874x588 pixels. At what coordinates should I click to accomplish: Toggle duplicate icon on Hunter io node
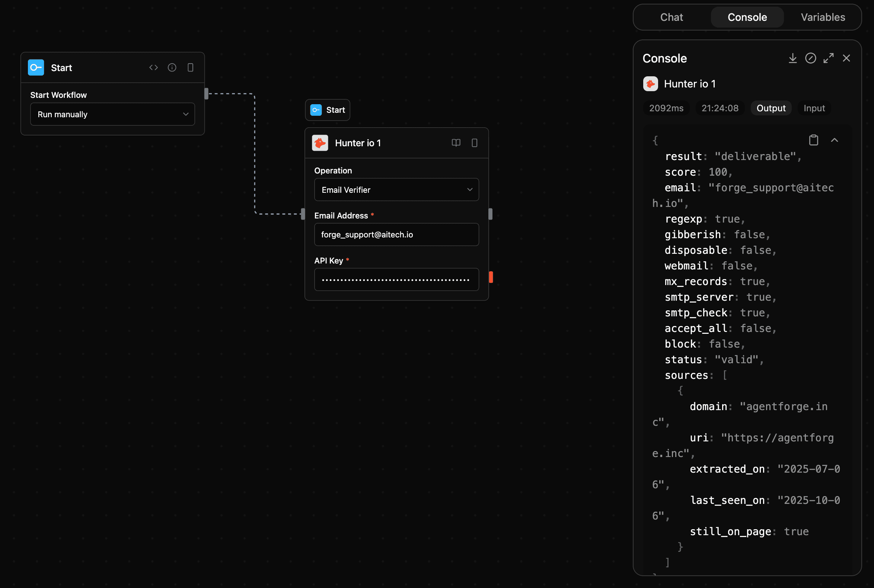click(x=474, y=143)
